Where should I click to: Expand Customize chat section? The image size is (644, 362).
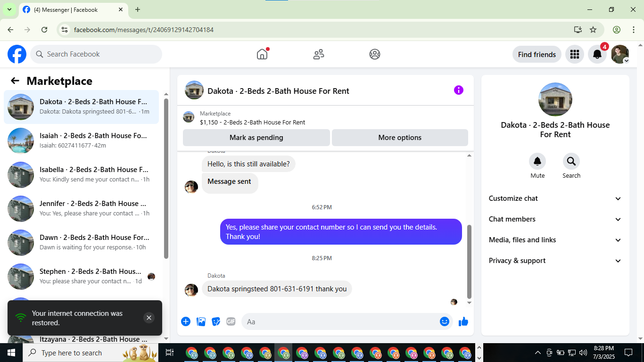pos(555,198)
